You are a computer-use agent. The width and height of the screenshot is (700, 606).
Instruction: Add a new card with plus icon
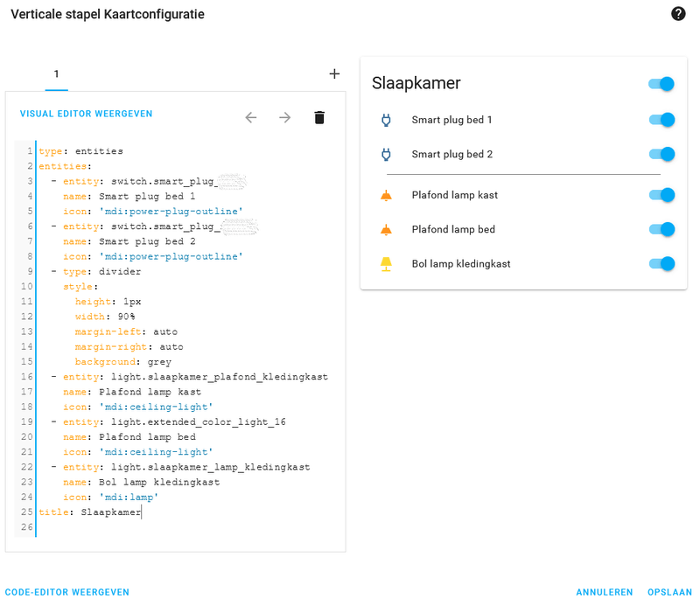[x=334, y=74]
